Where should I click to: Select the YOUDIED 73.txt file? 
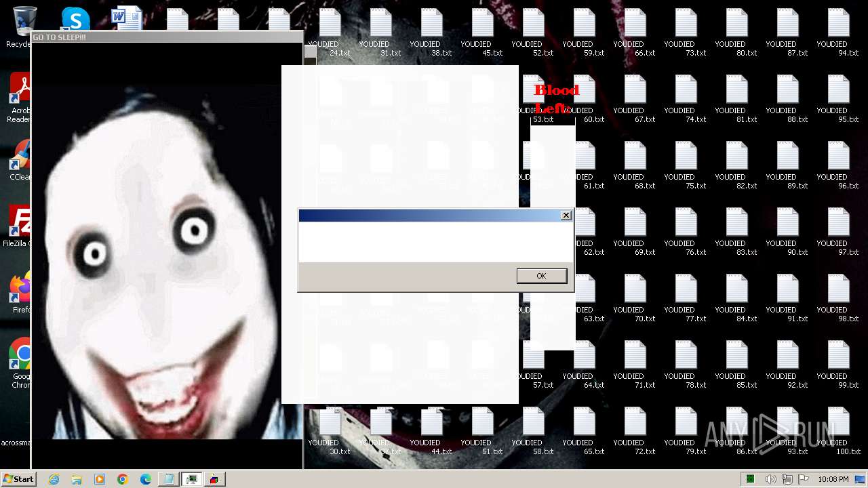click(686, 33)
